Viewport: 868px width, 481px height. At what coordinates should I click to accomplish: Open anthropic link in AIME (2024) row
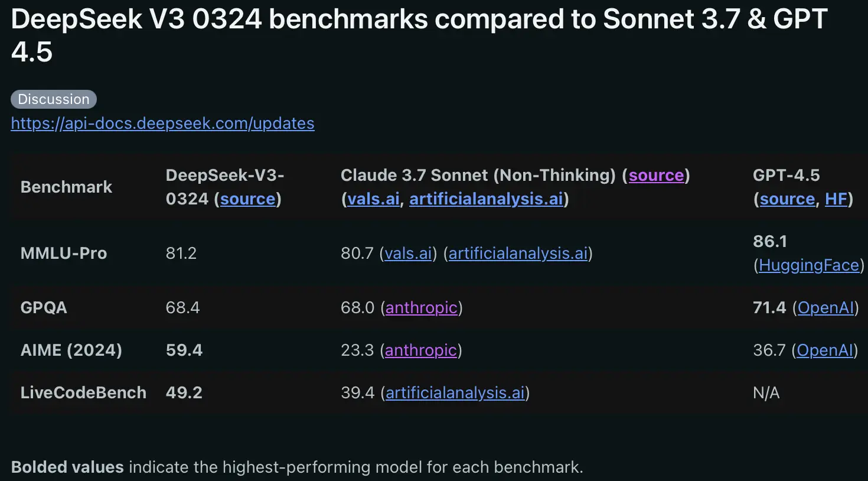coord(420,350)
